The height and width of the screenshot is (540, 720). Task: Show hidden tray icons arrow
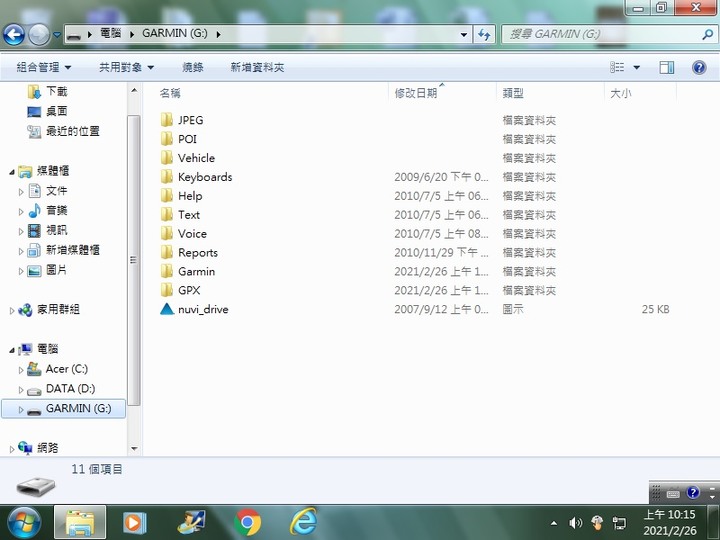(x=554, y=523)
